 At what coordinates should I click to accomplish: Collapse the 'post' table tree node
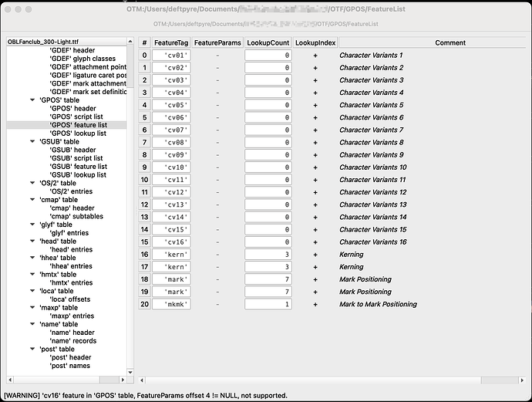[x=32, y=349]
